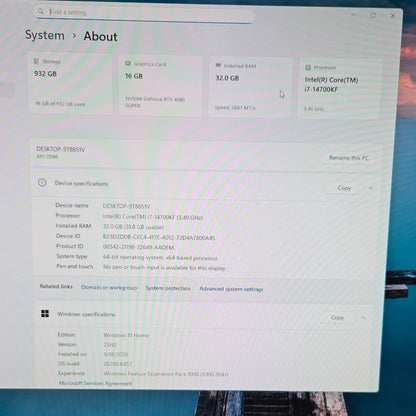This screenshot has width=416, height=416.
Task: Collapse the Windows specifications section
Action: coord(363,318)
